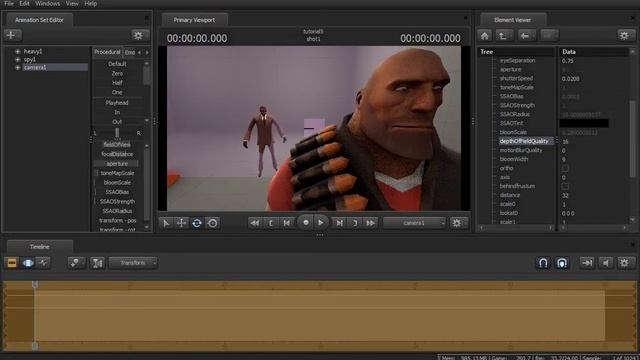The width and height of the screenshot is (640, 360).
Task: Switch to Motion Editor eye icon
Action: [x=28, y=263]
